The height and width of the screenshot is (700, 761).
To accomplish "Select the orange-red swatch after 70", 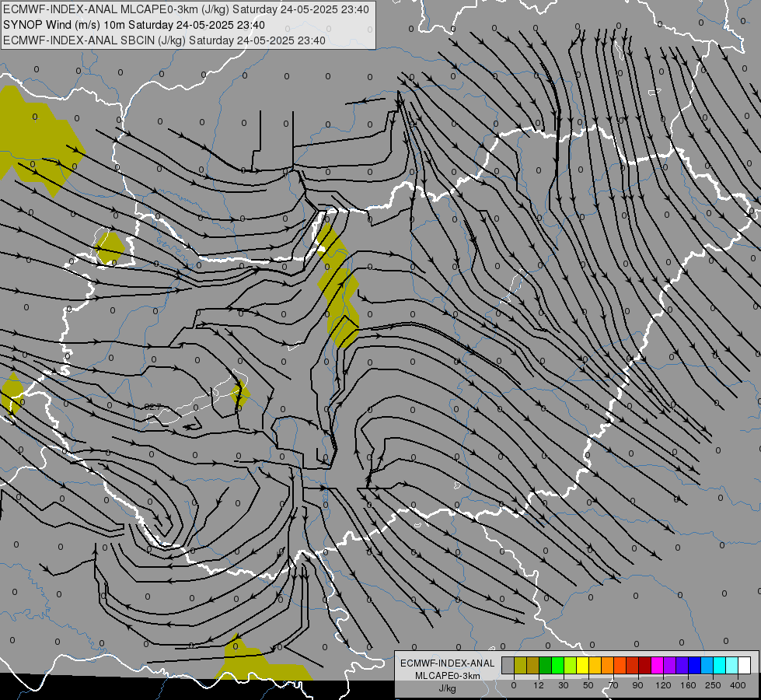I will pos(620,666).
